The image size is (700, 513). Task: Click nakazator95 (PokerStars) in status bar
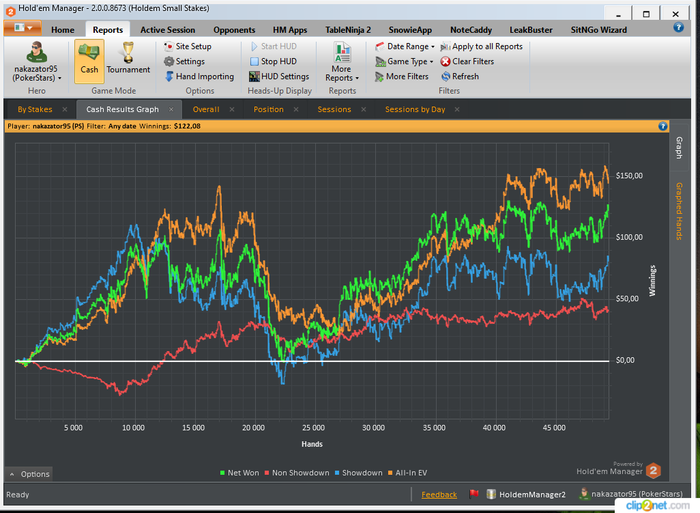(x=630, y=494)
